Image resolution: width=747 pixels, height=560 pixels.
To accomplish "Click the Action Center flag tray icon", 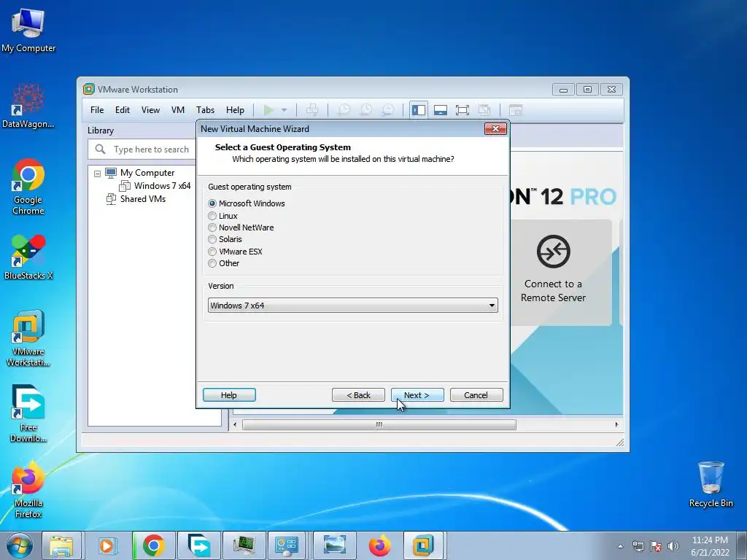I will click(x=656, y=546).
